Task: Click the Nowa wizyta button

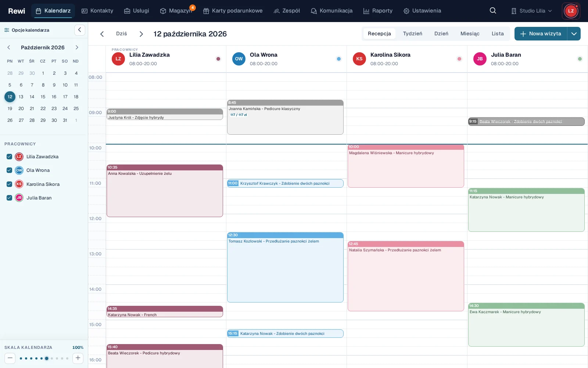Action: point(541,34)
